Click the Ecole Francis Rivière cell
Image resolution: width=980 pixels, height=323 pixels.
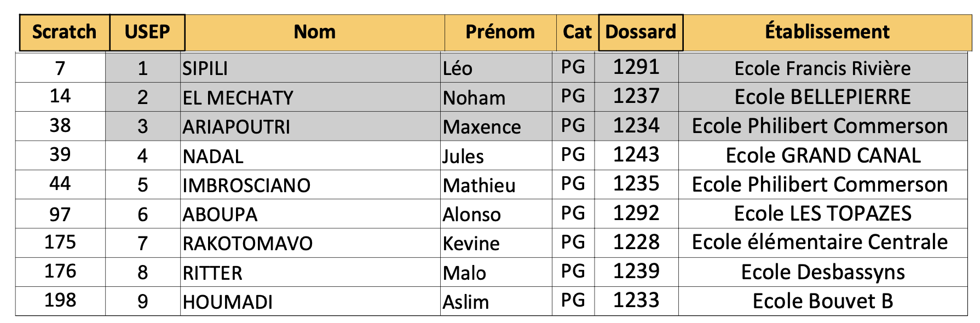tap(822, 68)
